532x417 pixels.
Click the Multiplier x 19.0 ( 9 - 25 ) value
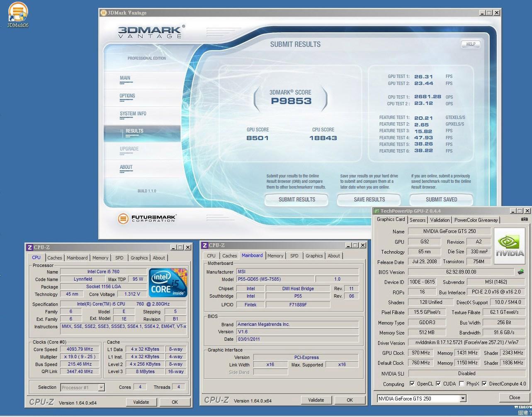(80, 357)
